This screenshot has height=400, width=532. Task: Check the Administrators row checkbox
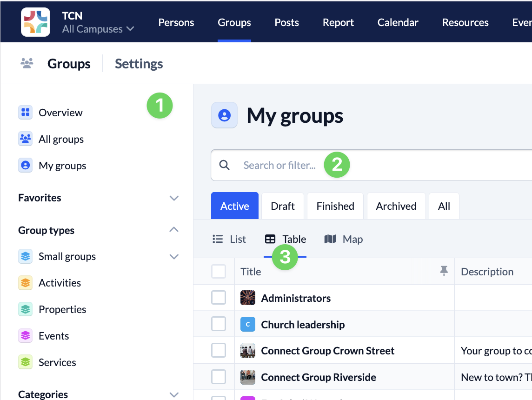point(219,298)
